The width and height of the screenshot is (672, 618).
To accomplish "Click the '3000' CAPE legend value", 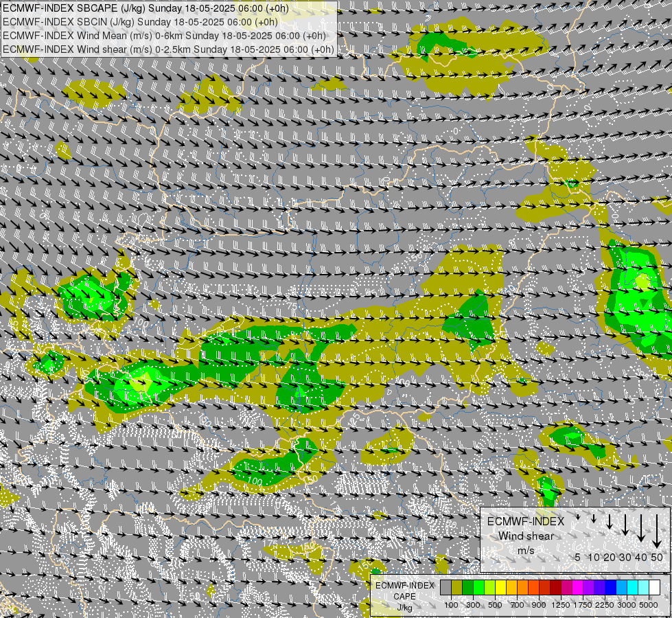I will coord(627,605).
